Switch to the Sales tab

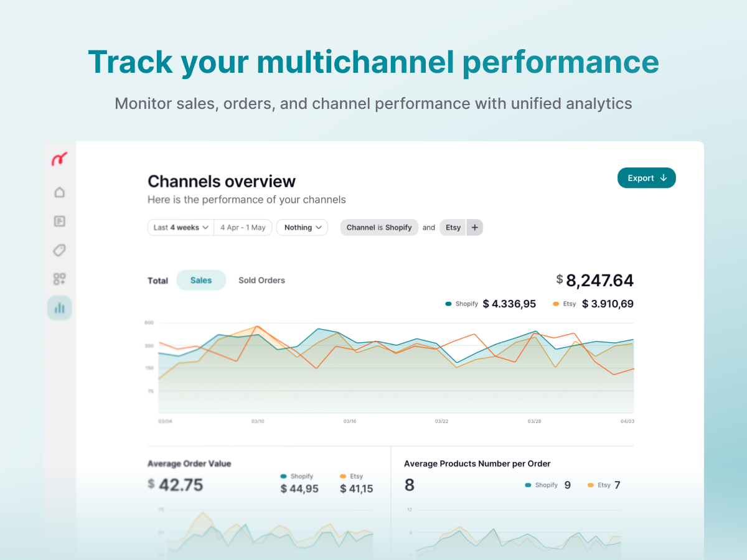[x=201, y=280]
